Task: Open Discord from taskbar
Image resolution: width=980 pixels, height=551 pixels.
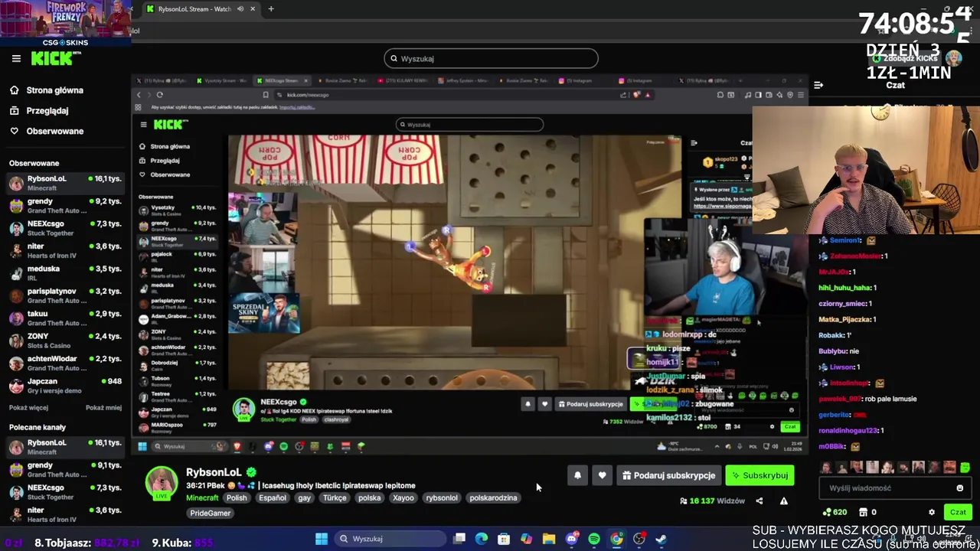Action: (572, 539)
